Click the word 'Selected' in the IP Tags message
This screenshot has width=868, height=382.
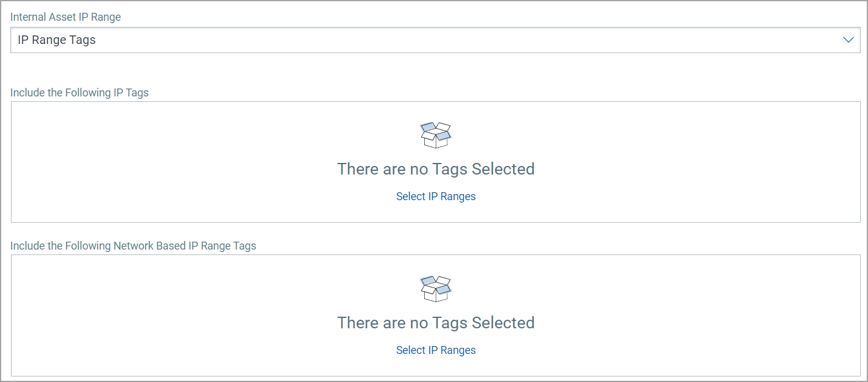pyautogui.click(x=503, y=169)
